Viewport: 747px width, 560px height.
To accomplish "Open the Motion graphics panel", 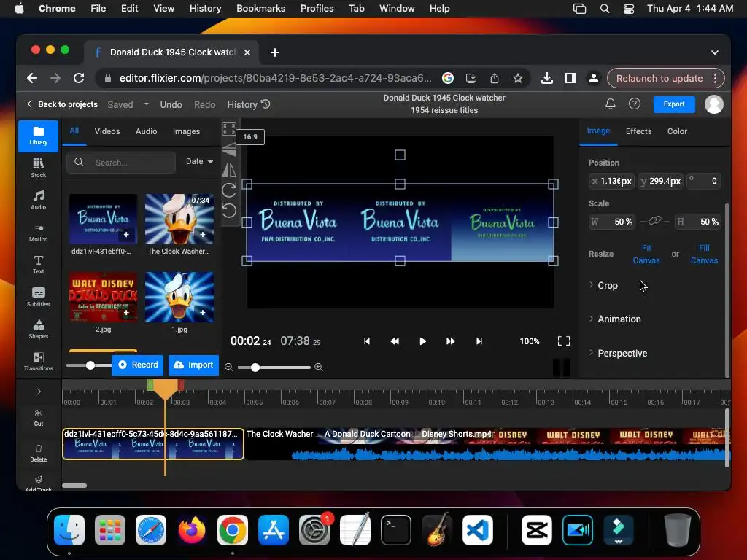I will click(x=38, y=233).
